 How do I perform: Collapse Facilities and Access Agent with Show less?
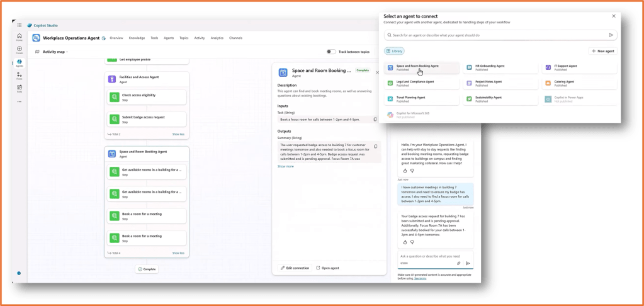(x=178, y=134)
